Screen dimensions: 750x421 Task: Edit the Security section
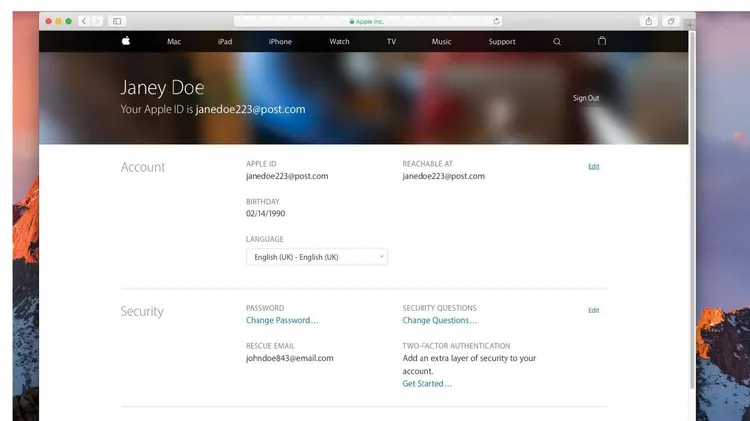coord(594,310)
